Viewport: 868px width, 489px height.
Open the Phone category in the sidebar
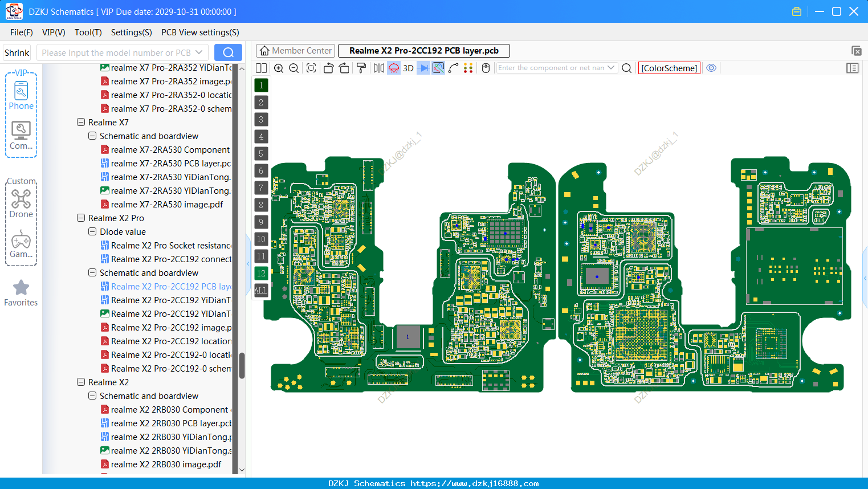21,95
